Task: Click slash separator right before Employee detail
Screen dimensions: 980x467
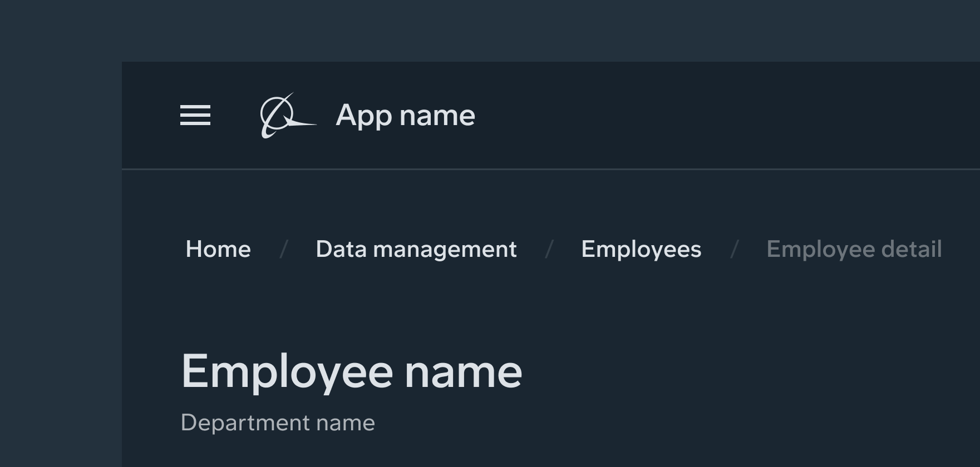Action: (734, 249)
